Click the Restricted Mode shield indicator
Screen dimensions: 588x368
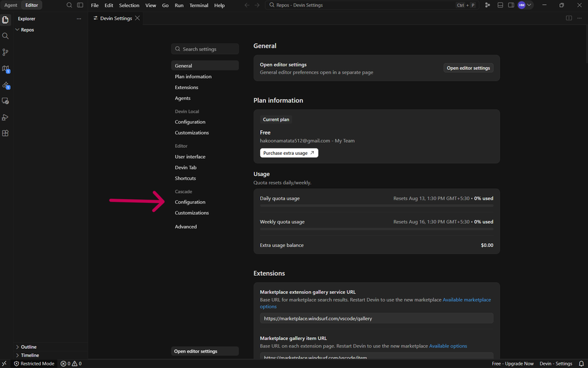[x=34, y=364]
